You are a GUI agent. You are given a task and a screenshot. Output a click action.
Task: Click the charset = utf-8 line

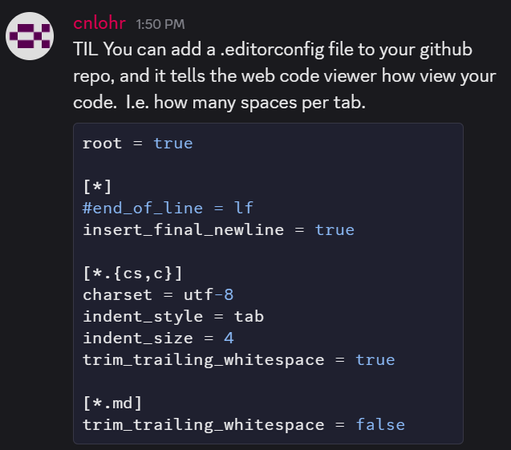coord(158,295)
